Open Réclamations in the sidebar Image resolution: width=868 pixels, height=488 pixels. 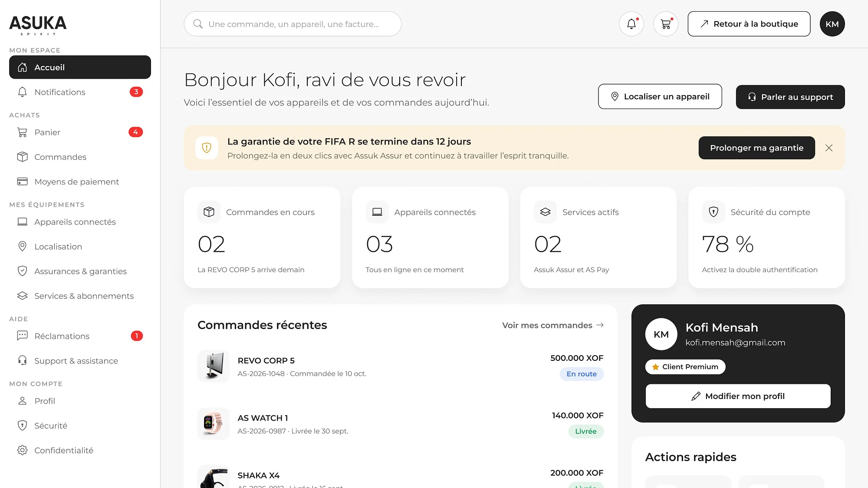tap(80, 336)
